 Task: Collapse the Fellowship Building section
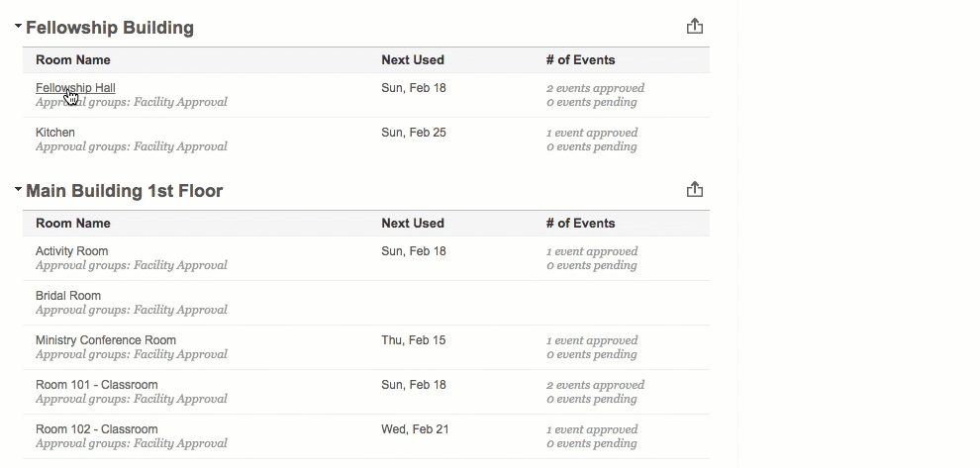tap(19, 28)
